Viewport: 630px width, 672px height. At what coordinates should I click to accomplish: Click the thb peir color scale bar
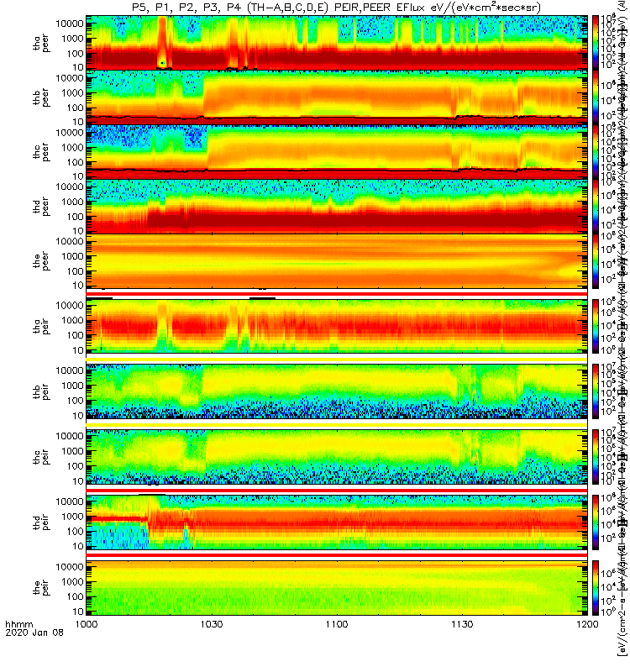tap(596, 391)
